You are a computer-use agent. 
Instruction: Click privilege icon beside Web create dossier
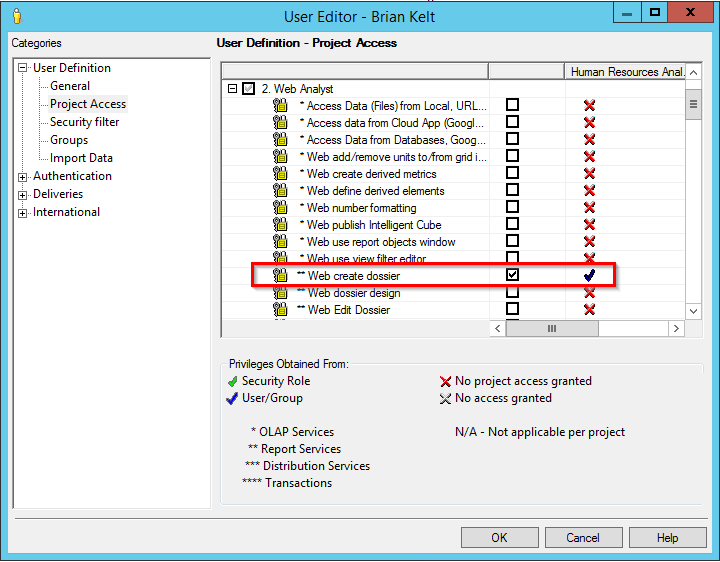281,275
